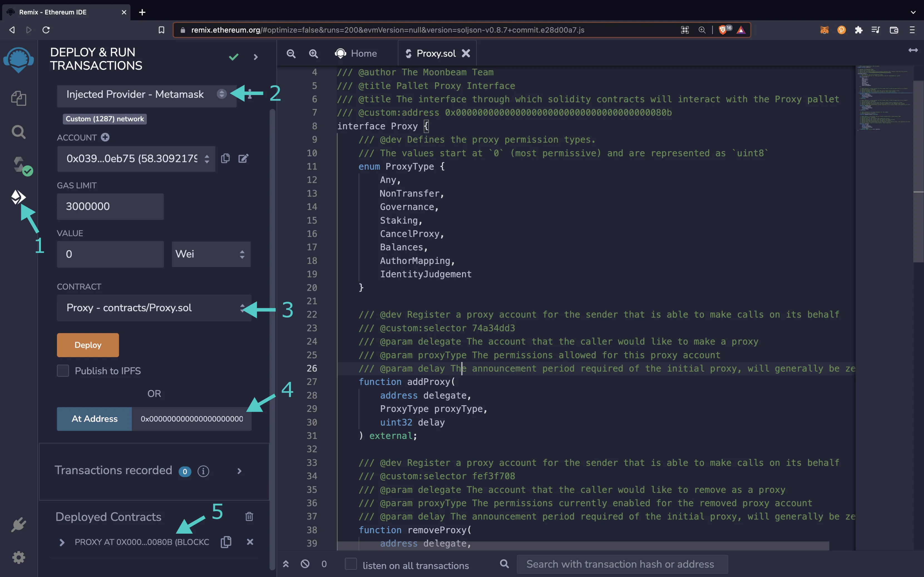Open the Deploy & Run Transactions icon
The height and width of the screenshot is (577, 924).
click(18, 197)
